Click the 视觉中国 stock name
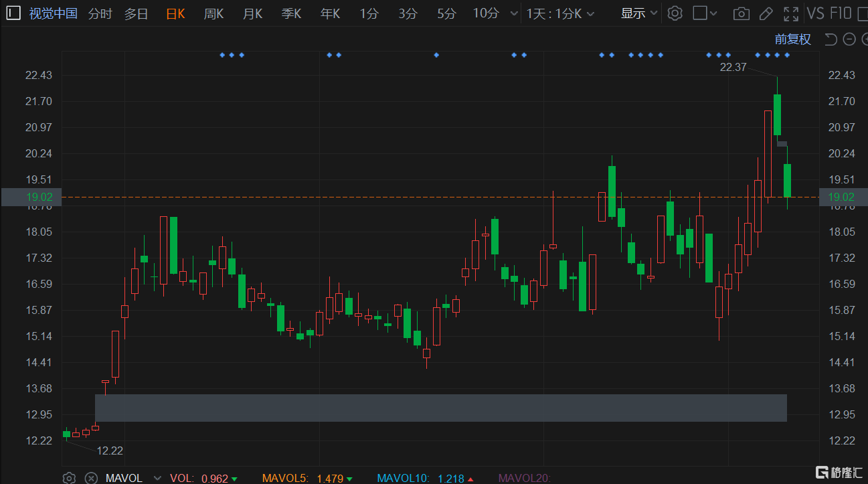The image size is (868, 484). coord(54,13)
